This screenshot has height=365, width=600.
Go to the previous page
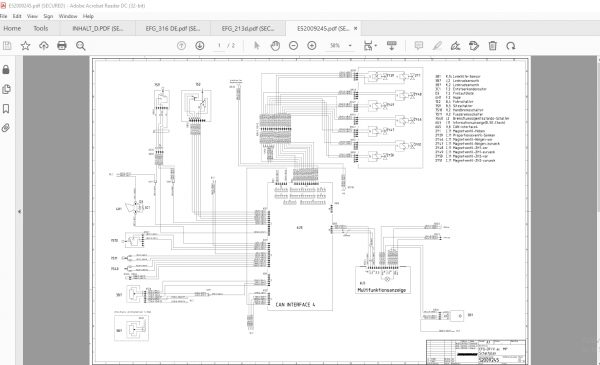coord(181,46)
